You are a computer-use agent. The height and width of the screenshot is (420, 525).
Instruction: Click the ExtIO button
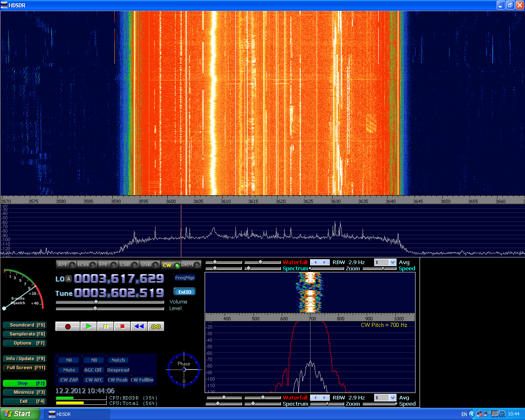click(x=185, y=292)
